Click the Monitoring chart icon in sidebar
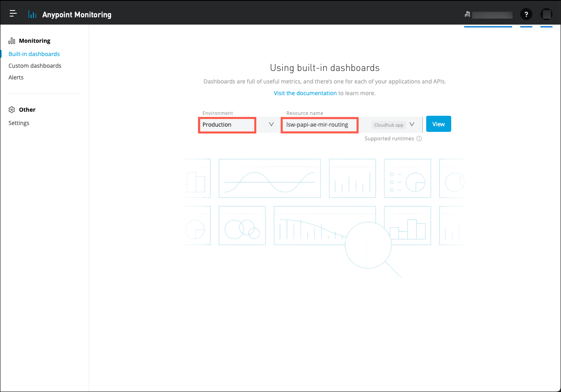This screenshot has height=392, width=561. click(12, 41)
